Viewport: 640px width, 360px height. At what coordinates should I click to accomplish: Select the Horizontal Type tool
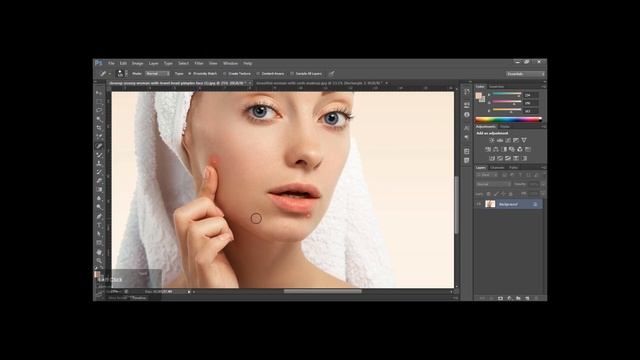(x=99, y=225)
